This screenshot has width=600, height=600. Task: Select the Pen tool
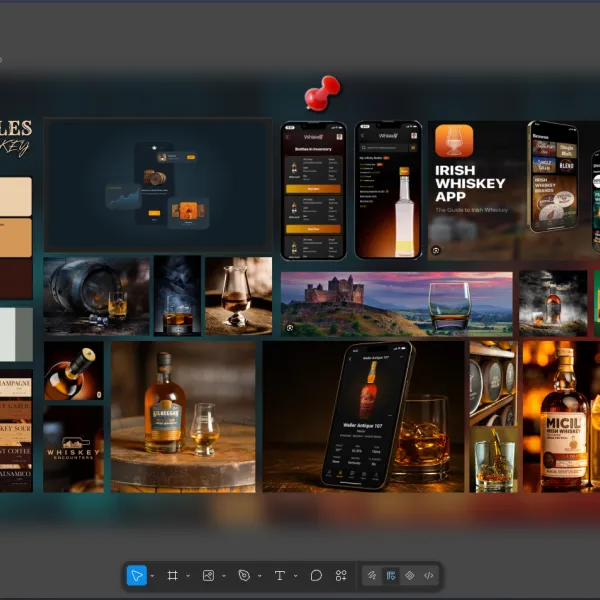244,575
